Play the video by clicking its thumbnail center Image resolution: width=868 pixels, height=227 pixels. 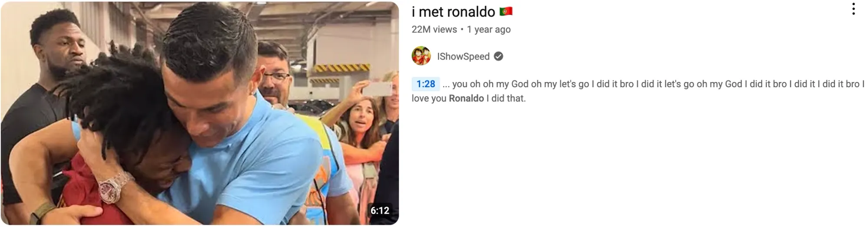click(200, 113)
